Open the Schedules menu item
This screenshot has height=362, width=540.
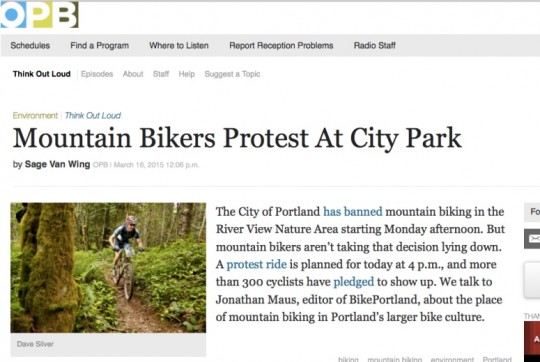click(x=30, y=45)
